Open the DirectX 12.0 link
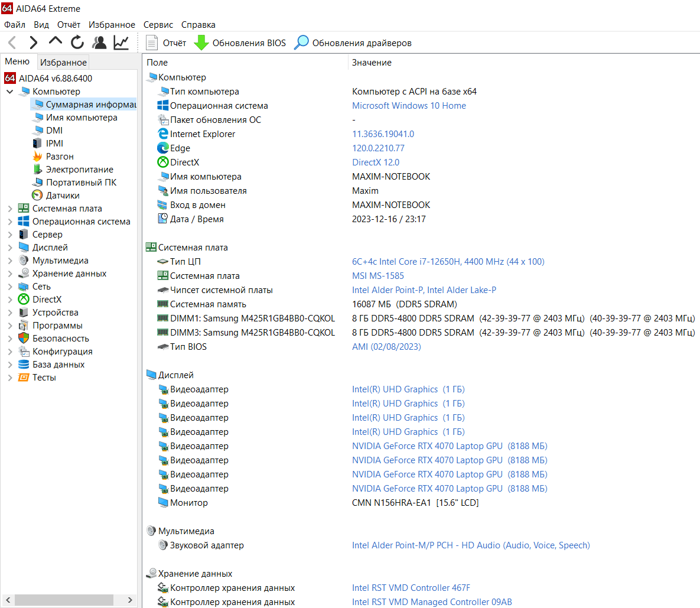 (x=376, y=162)
